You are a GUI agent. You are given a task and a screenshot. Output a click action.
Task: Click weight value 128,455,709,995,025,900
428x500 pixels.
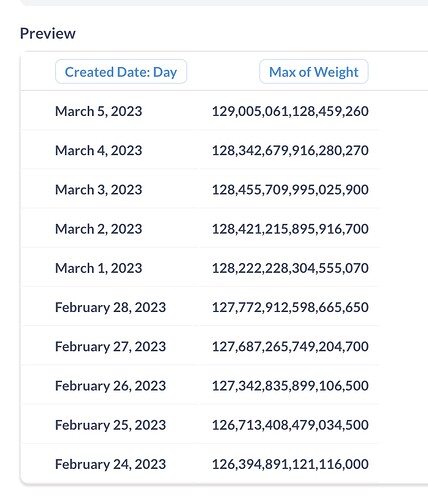(x=290, y=190)
